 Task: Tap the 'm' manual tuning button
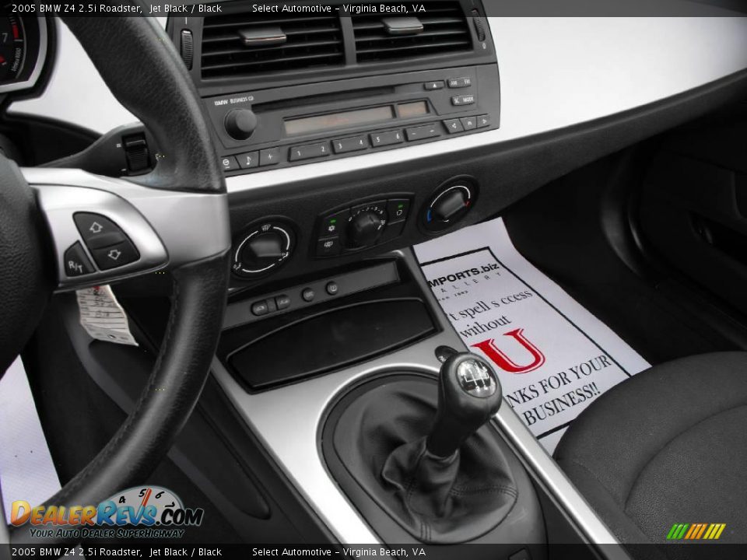469,124
